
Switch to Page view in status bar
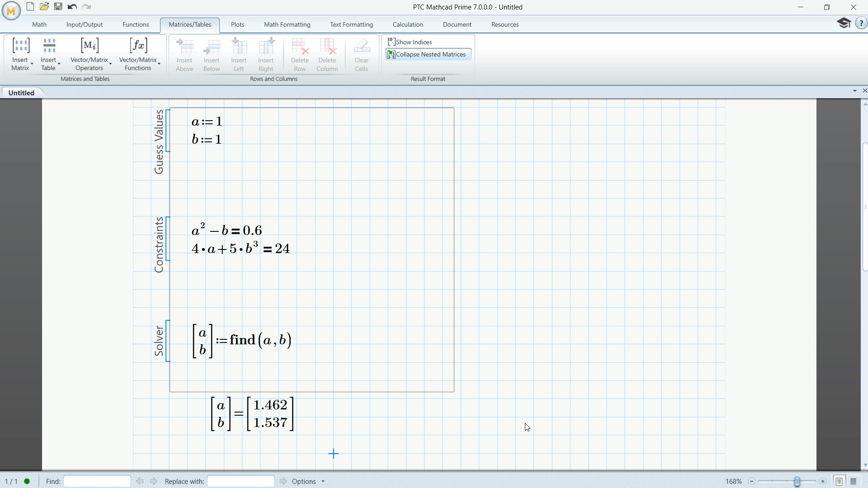[x=839, y=481]
